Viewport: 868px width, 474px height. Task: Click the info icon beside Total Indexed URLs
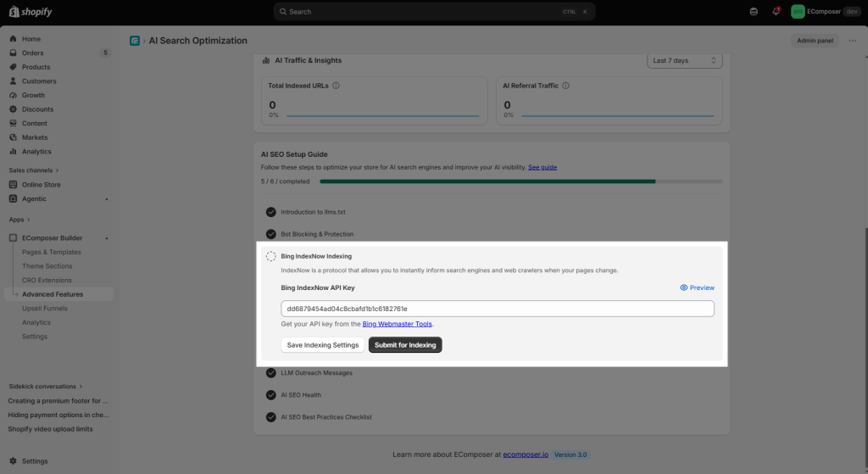click(336, 86)
